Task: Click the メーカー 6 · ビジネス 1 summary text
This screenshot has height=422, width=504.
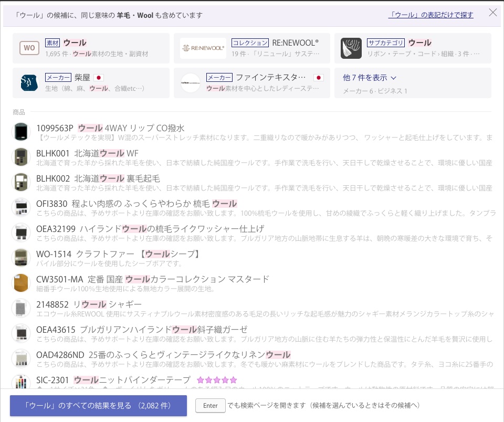Action: (375, 91)
